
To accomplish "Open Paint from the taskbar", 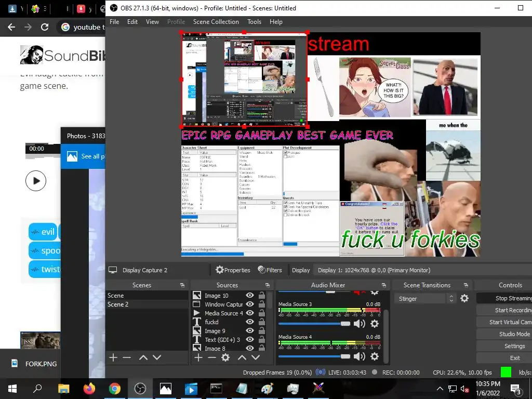I will pos(267,388).
